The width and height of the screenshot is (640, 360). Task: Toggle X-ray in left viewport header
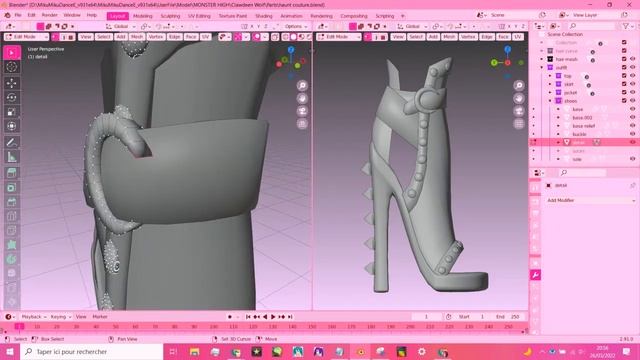click(x=275, y=37)
